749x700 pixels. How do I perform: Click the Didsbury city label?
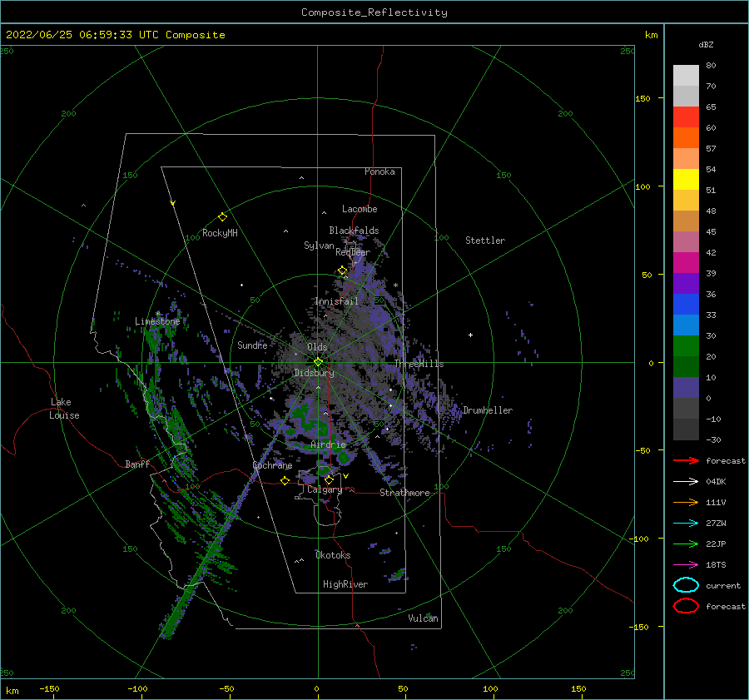314,373
